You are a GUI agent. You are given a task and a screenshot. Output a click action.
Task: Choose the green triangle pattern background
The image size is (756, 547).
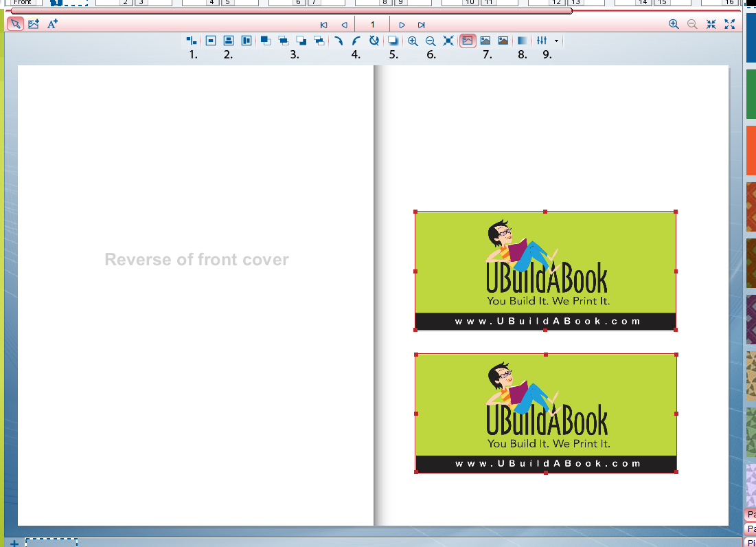(x=751, y=432)
